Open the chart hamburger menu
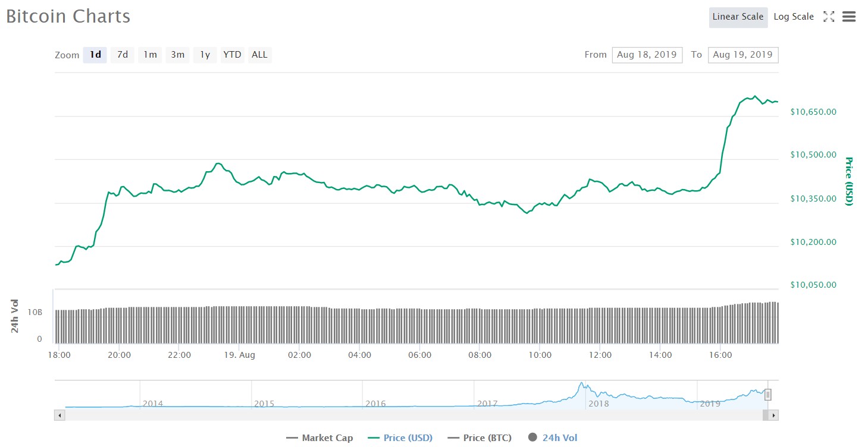868x447 pixels. [x=849, y=17]
